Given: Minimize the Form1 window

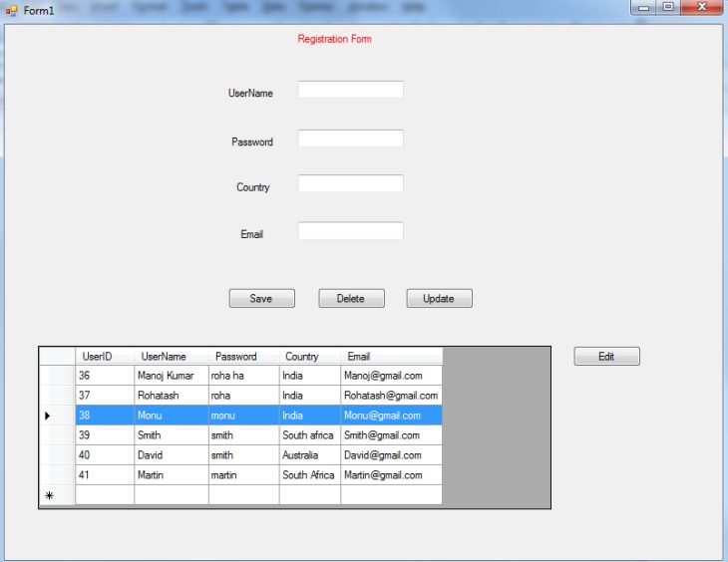Looking at the screenshot, I should coord(643,7).
